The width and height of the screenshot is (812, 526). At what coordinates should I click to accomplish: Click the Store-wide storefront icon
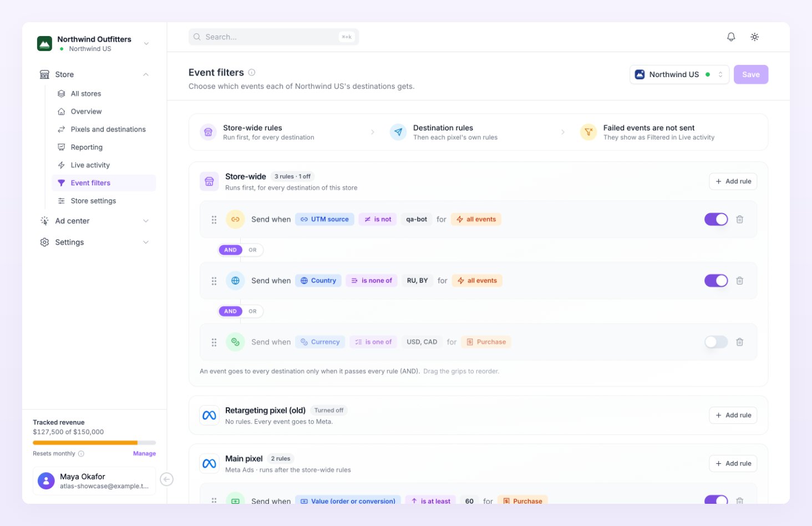209,181
